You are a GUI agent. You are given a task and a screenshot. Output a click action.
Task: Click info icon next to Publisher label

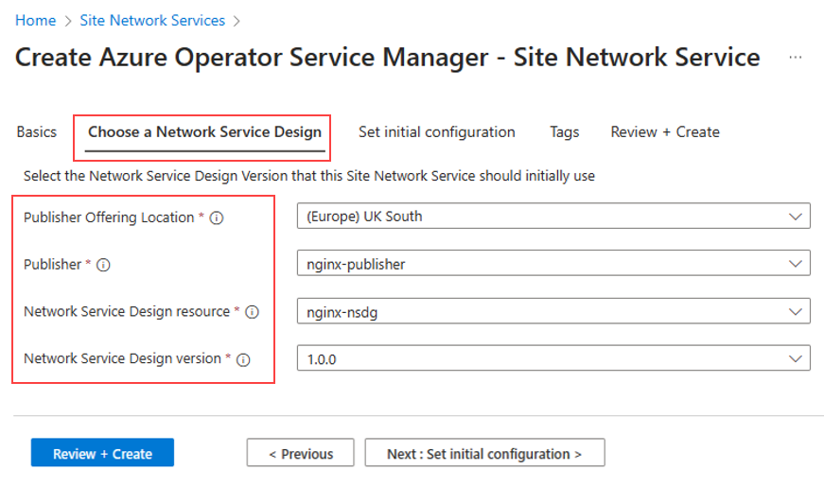[104, 265]
